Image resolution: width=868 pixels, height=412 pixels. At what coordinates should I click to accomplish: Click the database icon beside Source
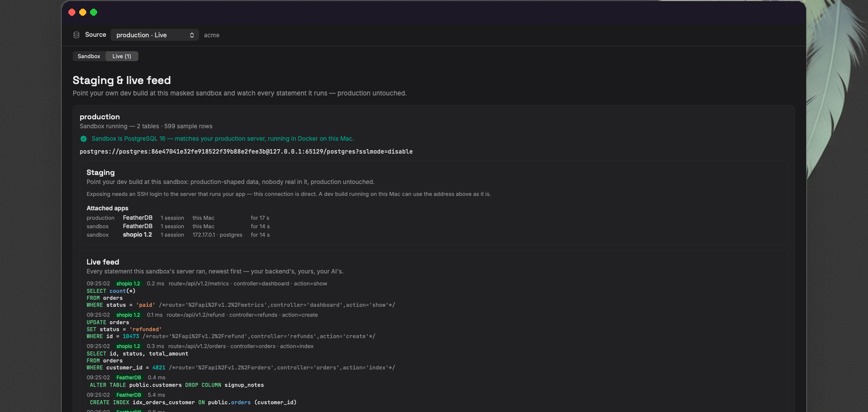76,35
